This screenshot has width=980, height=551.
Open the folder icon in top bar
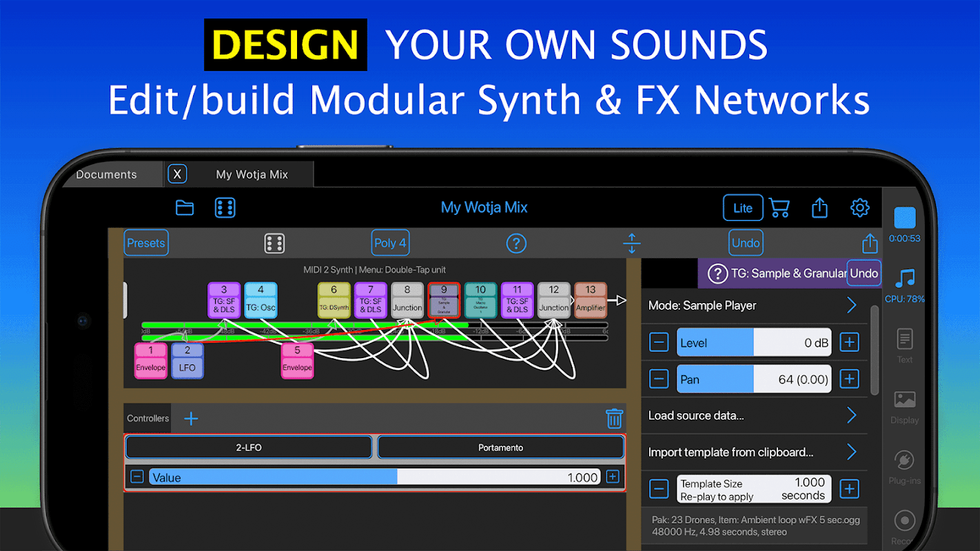tap(185, 207)
